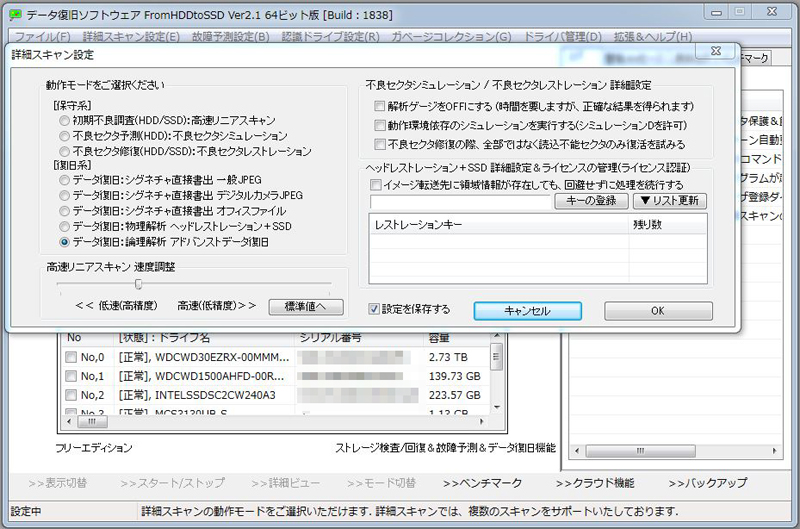Click 139.73 GB capacity cell
Image resolution: width=800 pixels, height=529 pixels.
pos(454,376)
